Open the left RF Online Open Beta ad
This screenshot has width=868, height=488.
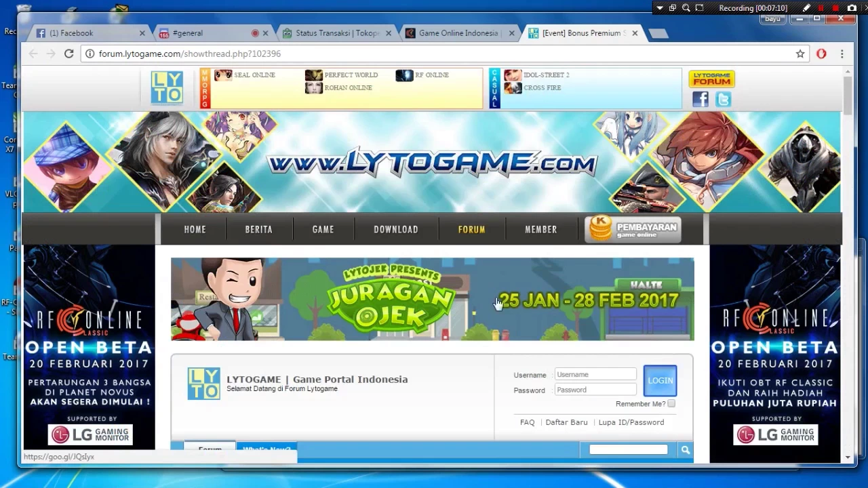89,346
